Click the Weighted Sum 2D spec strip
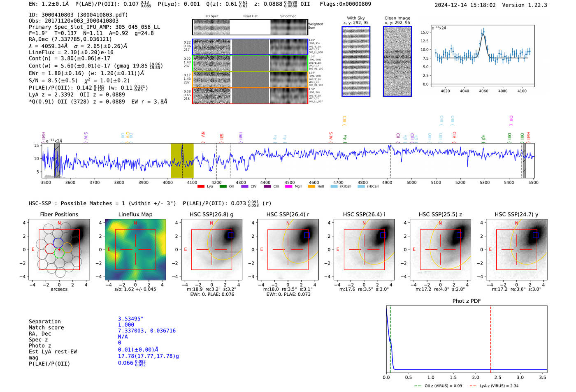The height and width of the screenshot is (392, 576). click(x=250, y=27)
